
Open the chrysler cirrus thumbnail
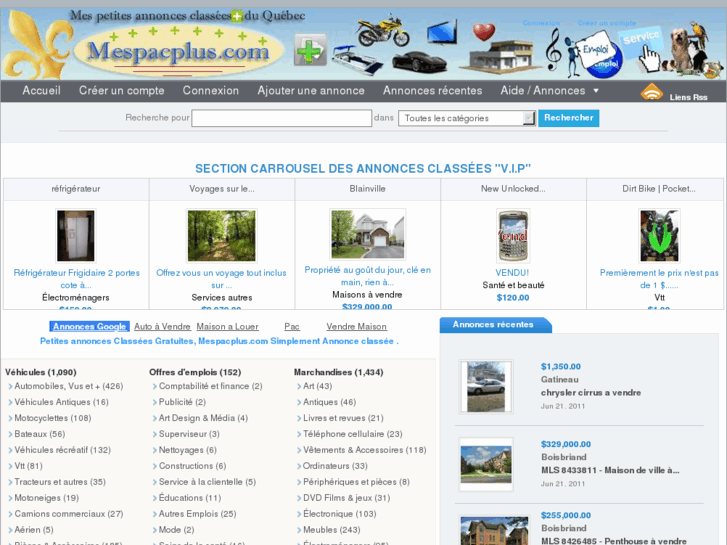tap(486, 386)
